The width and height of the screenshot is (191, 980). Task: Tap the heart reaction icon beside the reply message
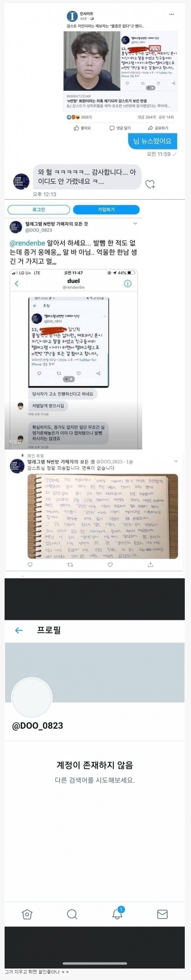(150, 184)
